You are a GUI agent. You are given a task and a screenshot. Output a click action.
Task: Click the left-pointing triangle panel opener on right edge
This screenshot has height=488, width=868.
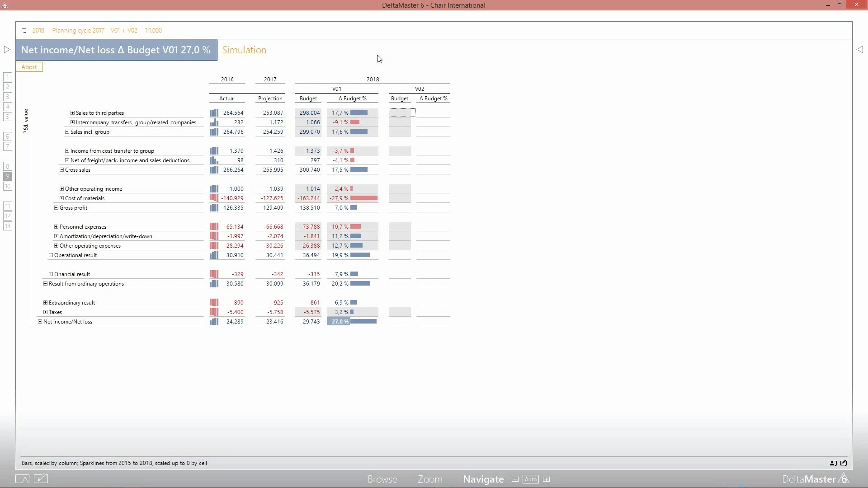(x=860, y=50)
